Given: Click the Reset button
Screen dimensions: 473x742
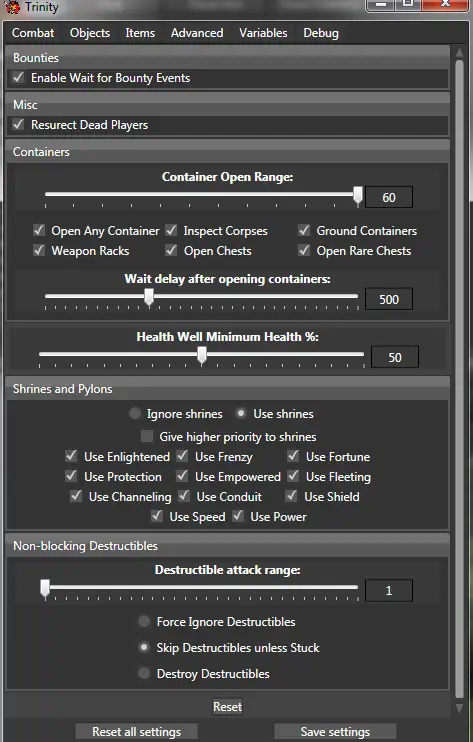Looking at the screenshot, I should [x=228, y=707].
